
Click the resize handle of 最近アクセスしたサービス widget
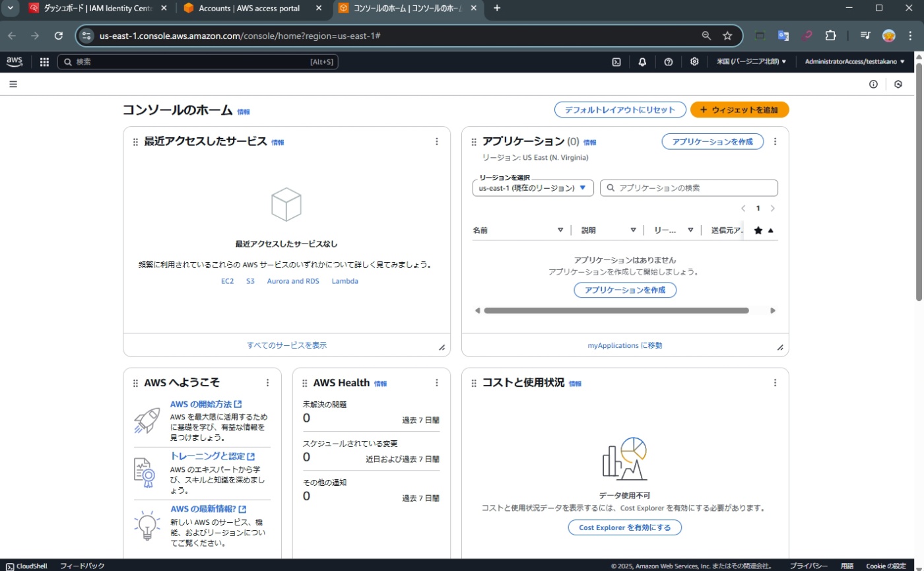click(442, 347)
